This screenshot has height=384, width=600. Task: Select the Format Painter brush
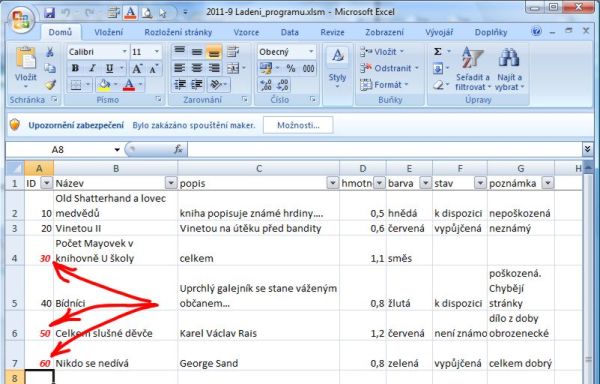[x=50, y=84]
